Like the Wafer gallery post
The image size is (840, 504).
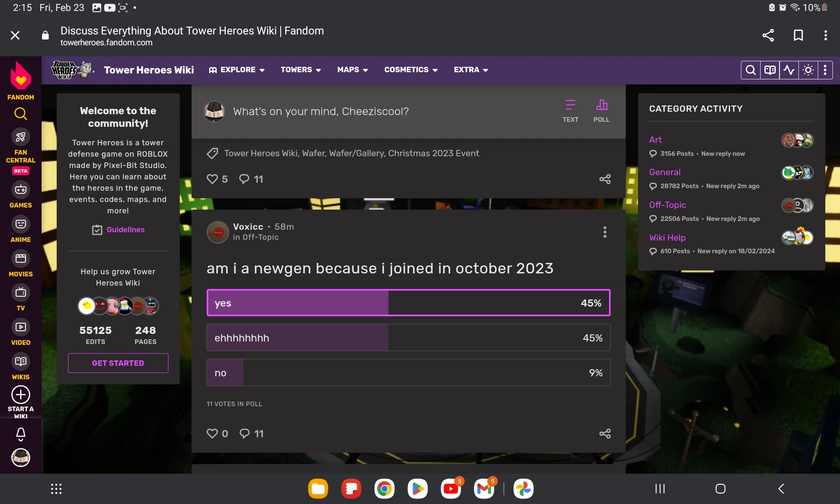click(x=213, y=179)
